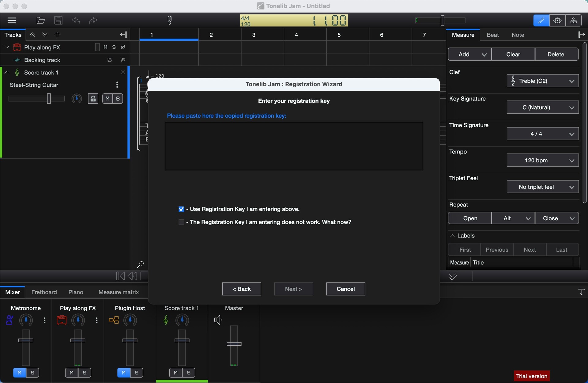
Task: Click the redo arrow icon
Action: point(93,21)
